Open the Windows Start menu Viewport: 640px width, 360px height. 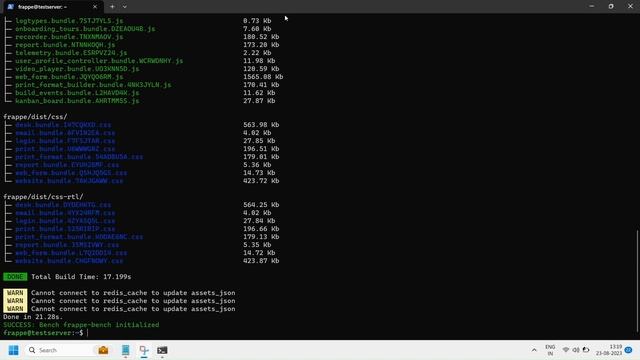[13, 350]
